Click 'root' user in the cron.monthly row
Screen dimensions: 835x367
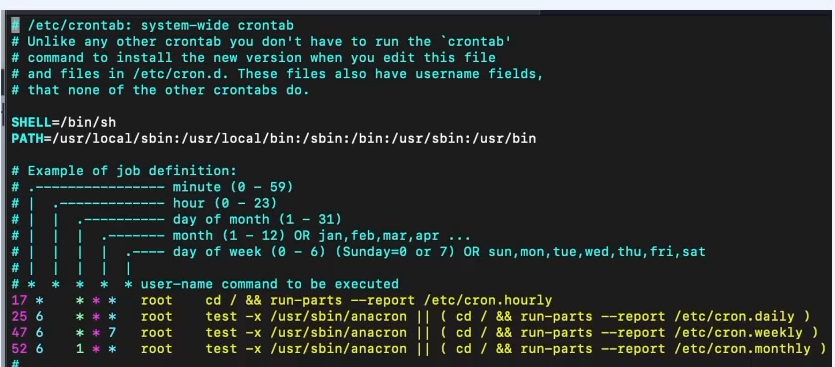click(157, 349)
